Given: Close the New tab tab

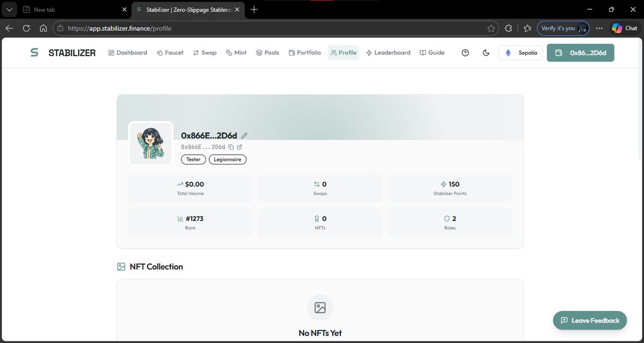Looking at the screenshot, I should pos(125,10).
